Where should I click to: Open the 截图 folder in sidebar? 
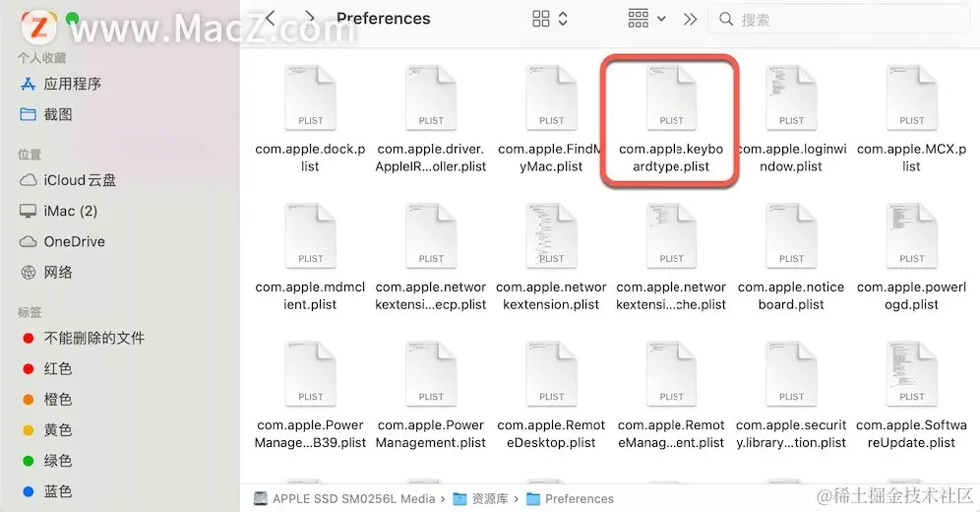click(x=47, y=114)
